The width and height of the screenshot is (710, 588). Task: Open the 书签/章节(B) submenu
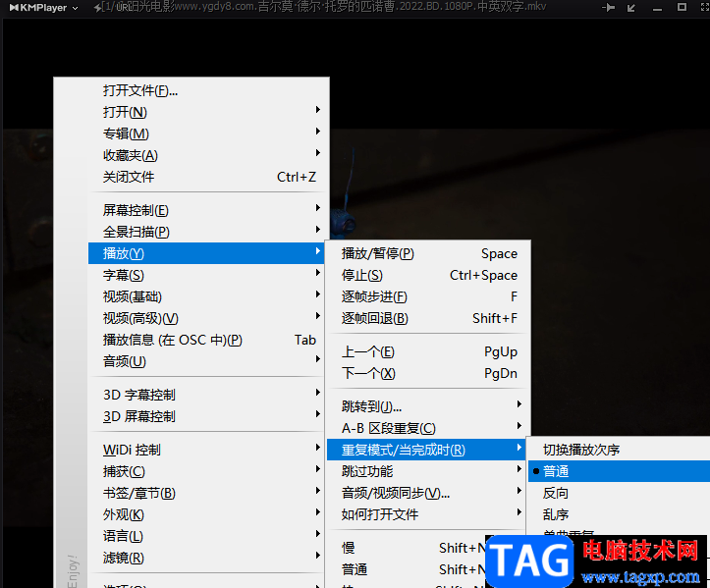click(206, 493)
